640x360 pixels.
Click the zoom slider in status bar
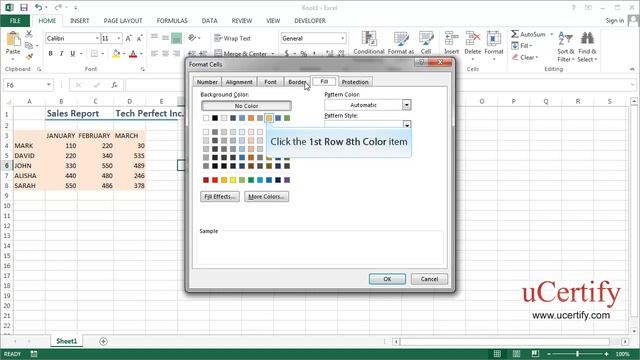pos(577,354)
